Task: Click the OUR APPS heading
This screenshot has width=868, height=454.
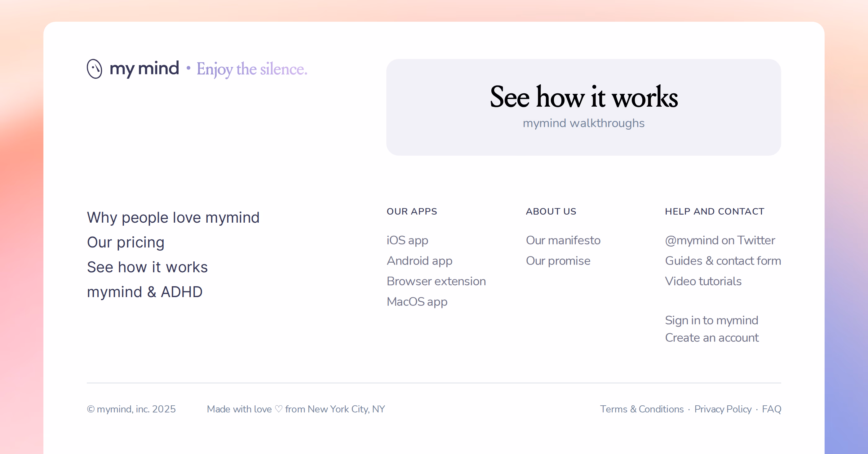Action: coord(412,211)
